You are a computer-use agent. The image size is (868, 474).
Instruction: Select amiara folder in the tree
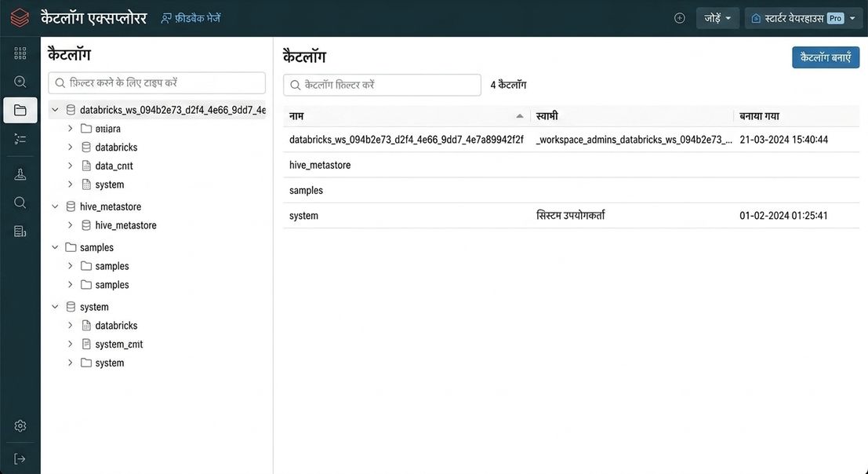(x=108, y=129)
